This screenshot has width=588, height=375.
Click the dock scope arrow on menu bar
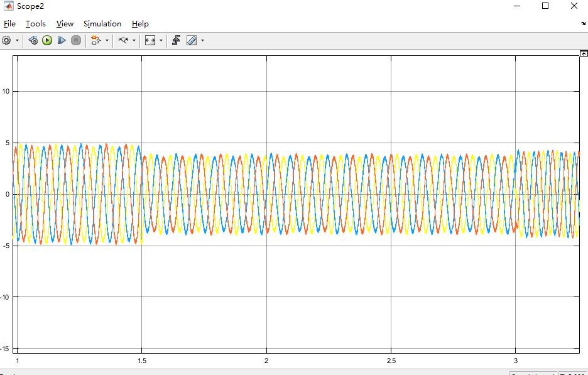583,24
